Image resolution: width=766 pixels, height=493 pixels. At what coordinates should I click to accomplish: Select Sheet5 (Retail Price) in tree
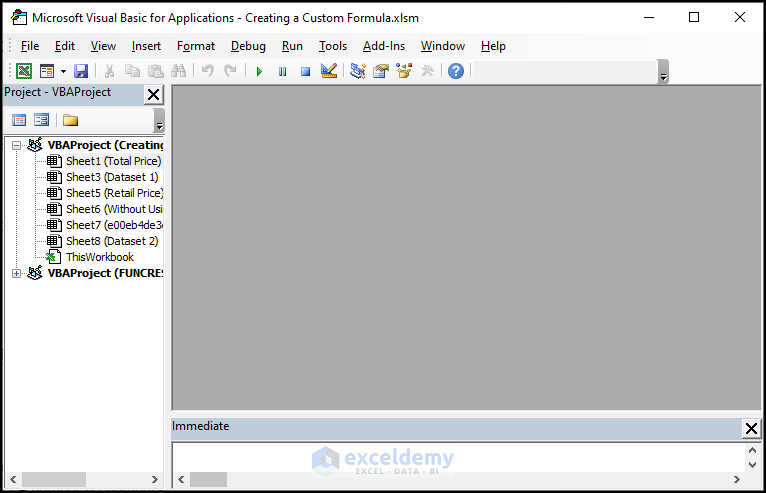(114, 193)
